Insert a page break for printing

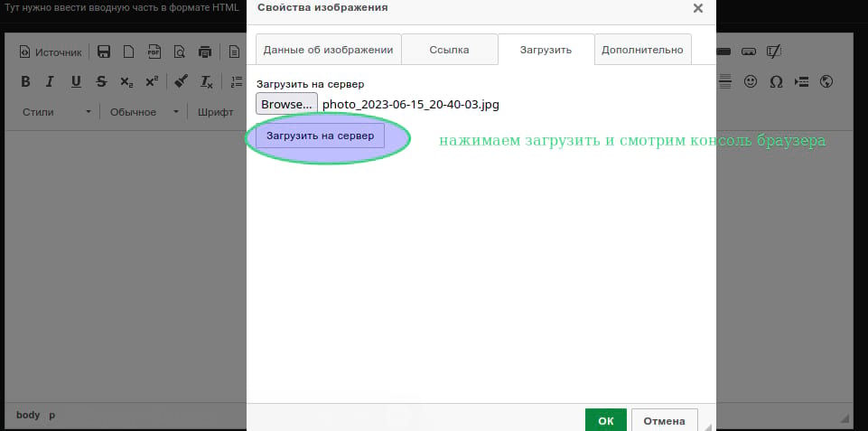click(x=801, y=82)
